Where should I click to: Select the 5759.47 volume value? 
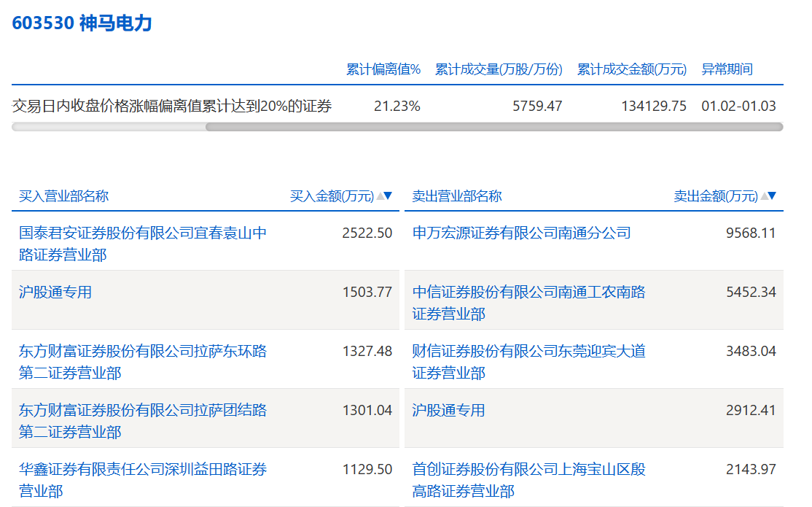click(537, 106)
